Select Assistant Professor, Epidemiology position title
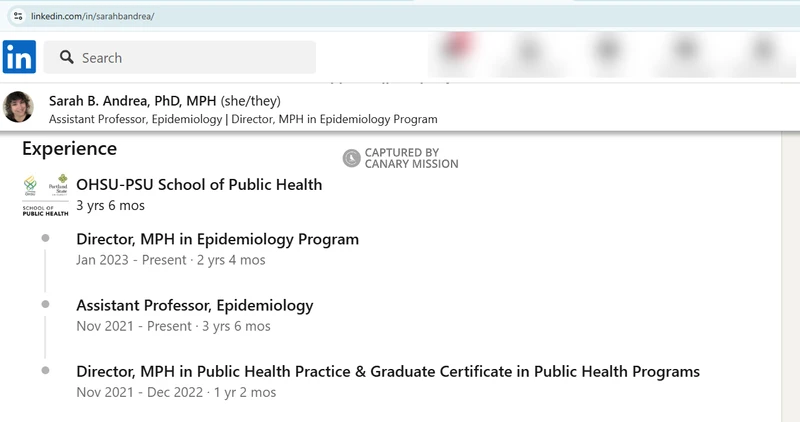Image resolution: width=800 pixels, height=422 pixels. coord(194,305)
